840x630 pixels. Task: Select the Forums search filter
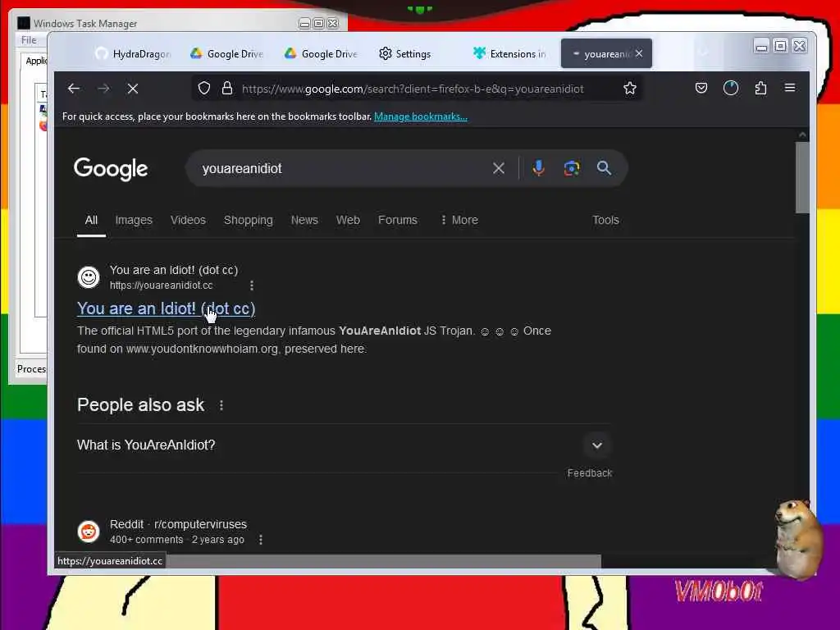click(x=398, y=220)
